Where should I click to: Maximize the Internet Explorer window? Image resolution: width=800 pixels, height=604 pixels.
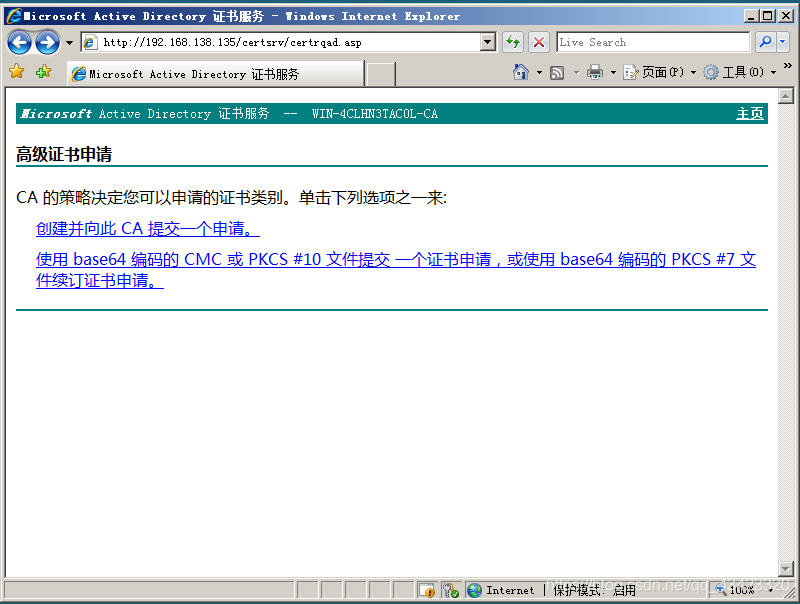pyautogui.click(x=768, y=16)
